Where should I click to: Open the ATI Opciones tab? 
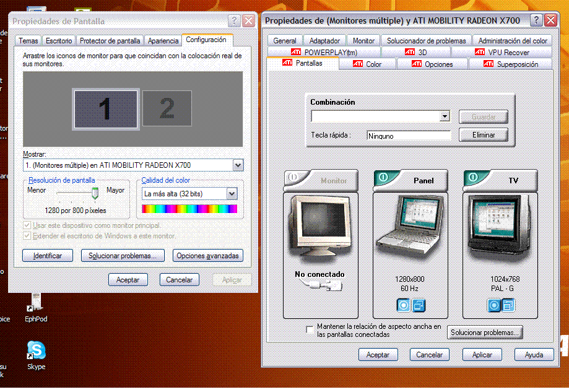[433, 64]
